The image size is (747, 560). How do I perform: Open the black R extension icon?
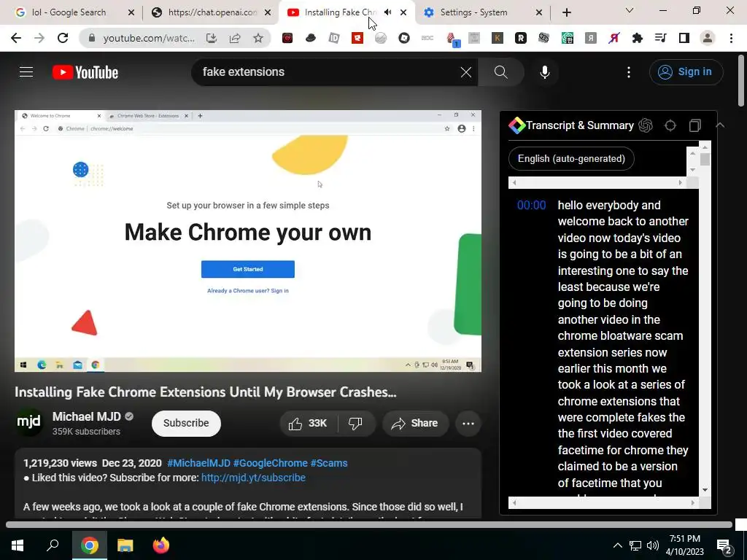[x=521, y=38]
